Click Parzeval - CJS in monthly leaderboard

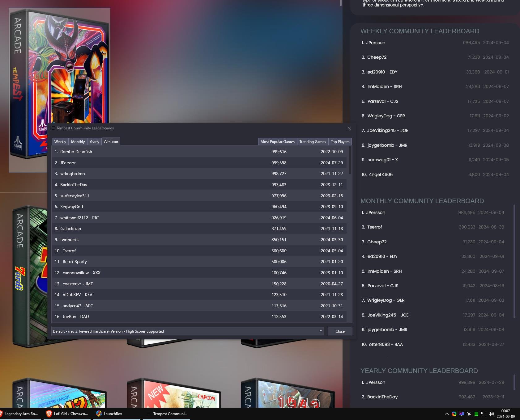pyautogui.click(x=383, y=286)
